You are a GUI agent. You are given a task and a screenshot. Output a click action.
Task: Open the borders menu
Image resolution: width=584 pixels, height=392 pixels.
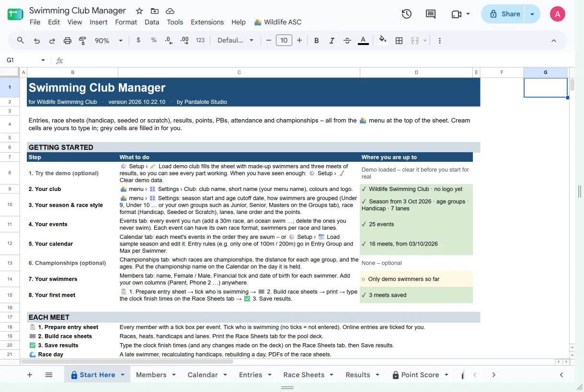[399, 41]
